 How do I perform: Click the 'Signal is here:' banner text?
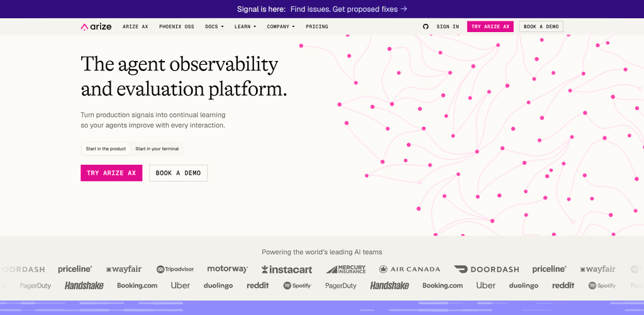pos(261,9)
